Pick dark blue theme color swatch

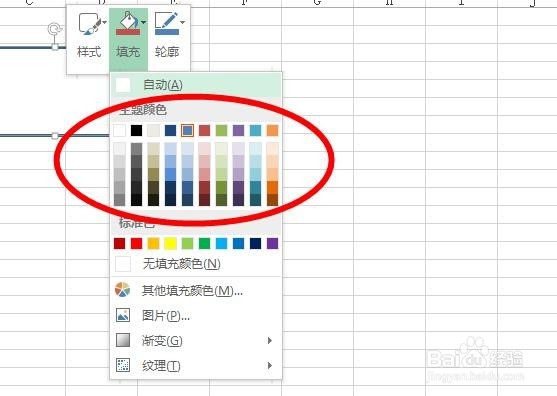pyautogui.click(x=171, y=130)
